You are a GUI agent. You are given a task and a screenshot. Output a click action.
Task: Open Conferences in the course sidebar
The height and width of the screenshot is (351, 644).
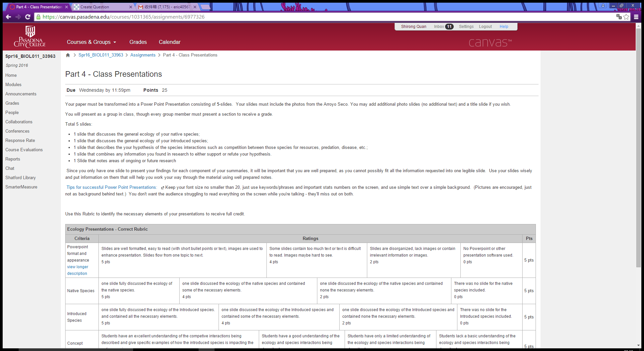point(17,131)
